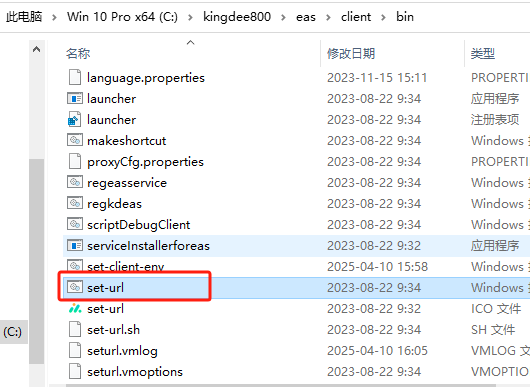
Task: Click the 注册表项 type cell
Action: click(x=495, y=120)
